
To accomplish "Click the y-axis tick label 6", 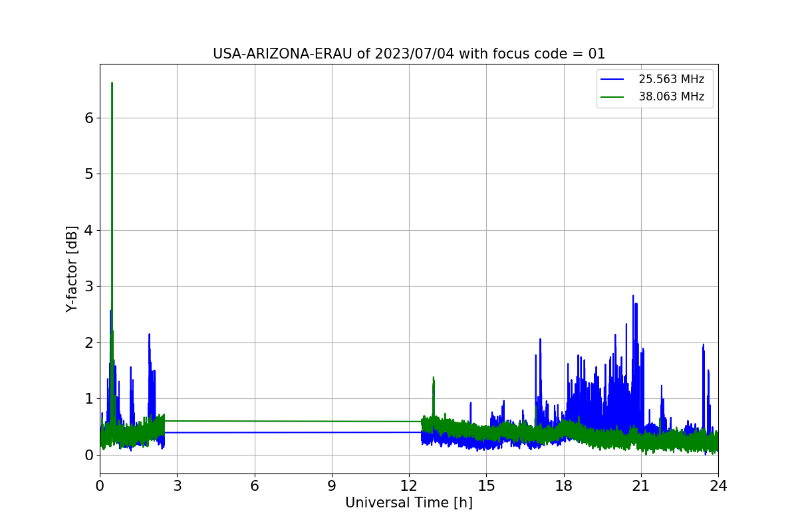I will point(89,118).
